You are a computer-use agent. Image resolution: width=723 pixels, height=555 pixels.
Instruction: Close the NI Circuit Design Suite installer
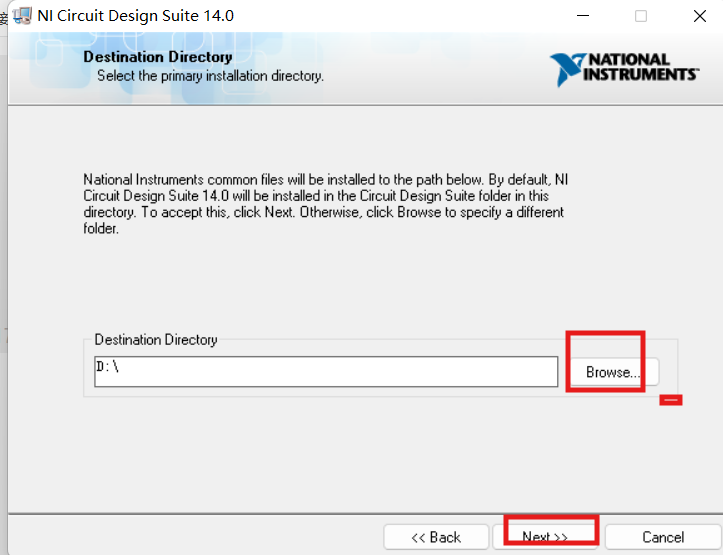pos(699,16)
